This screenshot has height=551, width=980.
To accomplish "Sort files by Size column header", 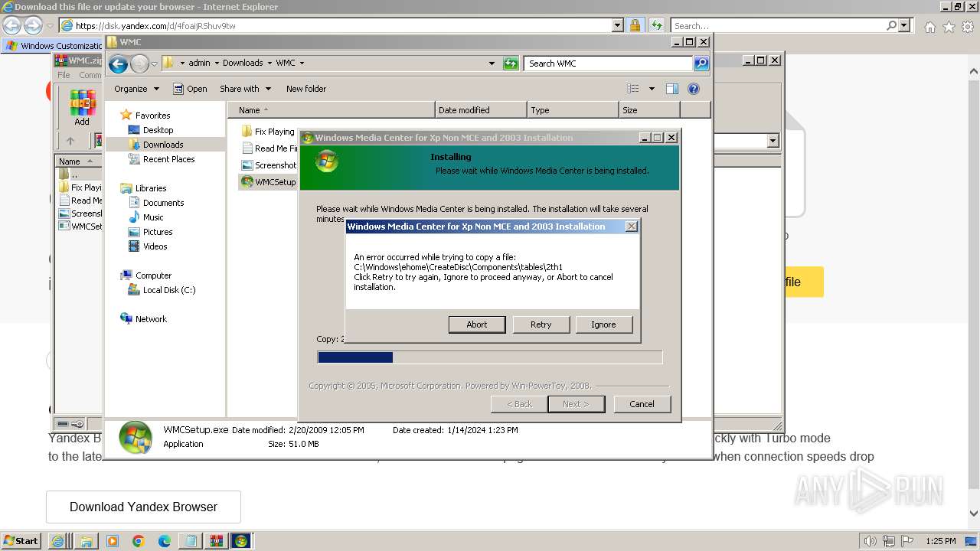I will (x=649, y=110).
